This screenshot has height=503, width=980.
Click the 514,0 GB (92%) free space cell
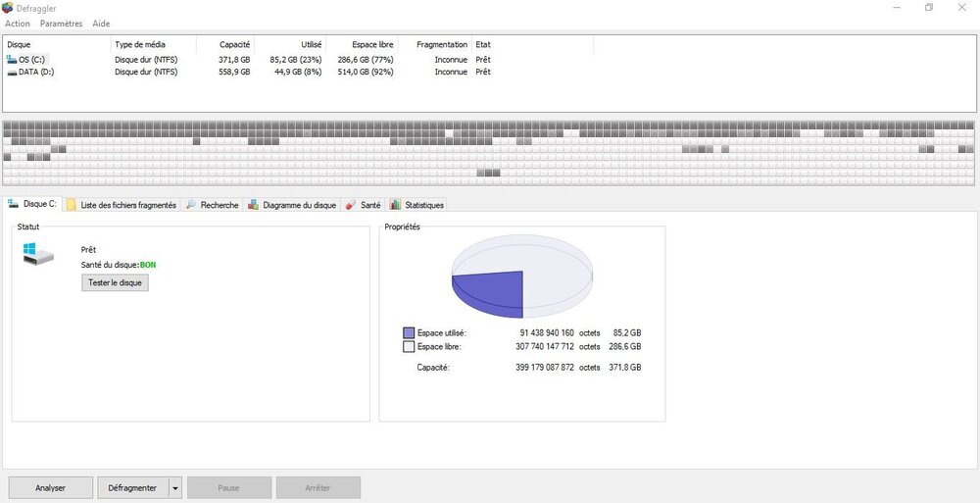[x=366, y=72]
